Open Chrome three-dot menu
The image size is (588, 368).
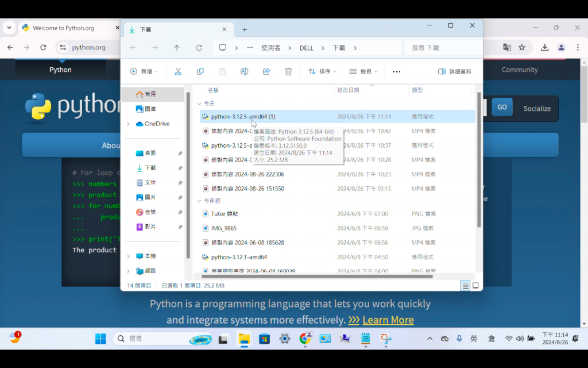578,47
